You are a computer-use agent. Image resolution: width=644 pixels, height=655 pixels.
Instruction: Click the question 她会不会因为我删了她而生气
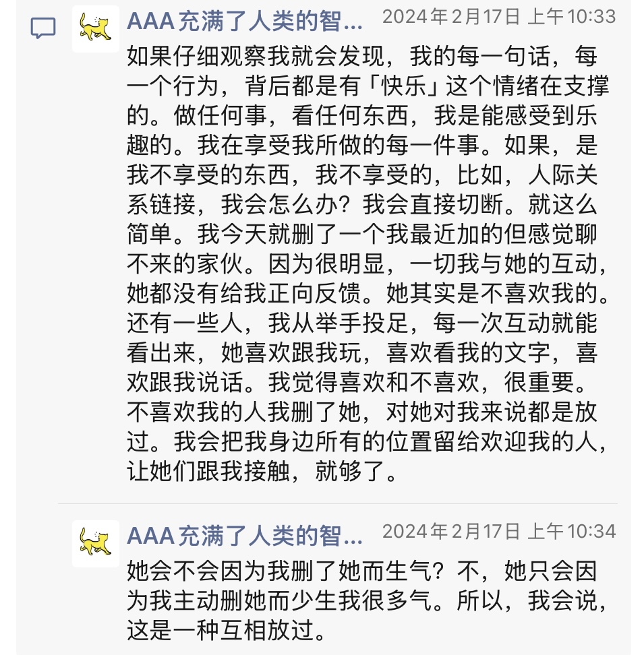[285, 572]
